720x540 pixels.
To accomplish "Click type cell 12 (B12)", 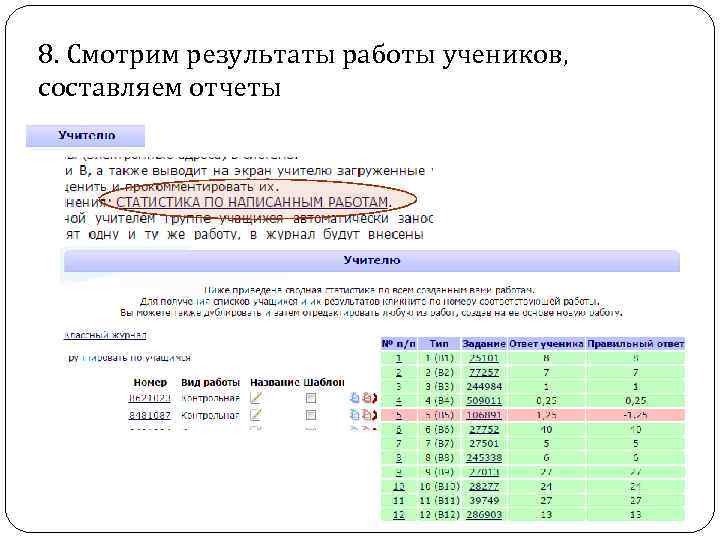I will [439, 515].
